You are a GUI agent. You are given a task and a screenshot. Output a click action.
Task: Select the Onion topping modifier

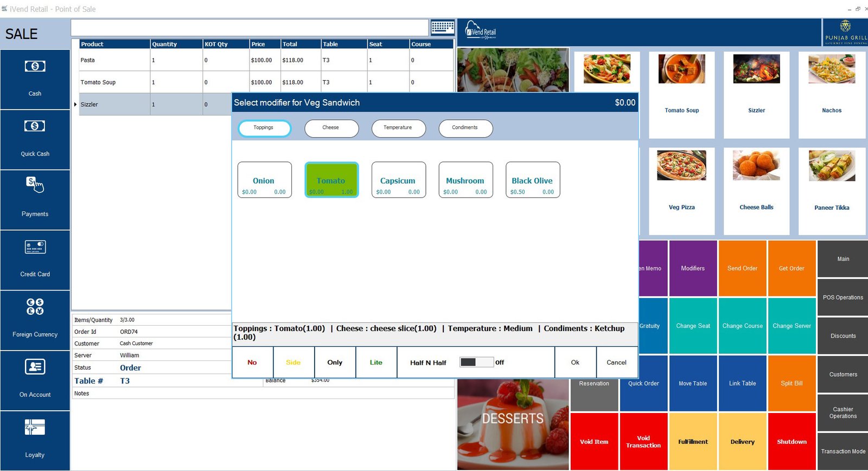point(264,180)
